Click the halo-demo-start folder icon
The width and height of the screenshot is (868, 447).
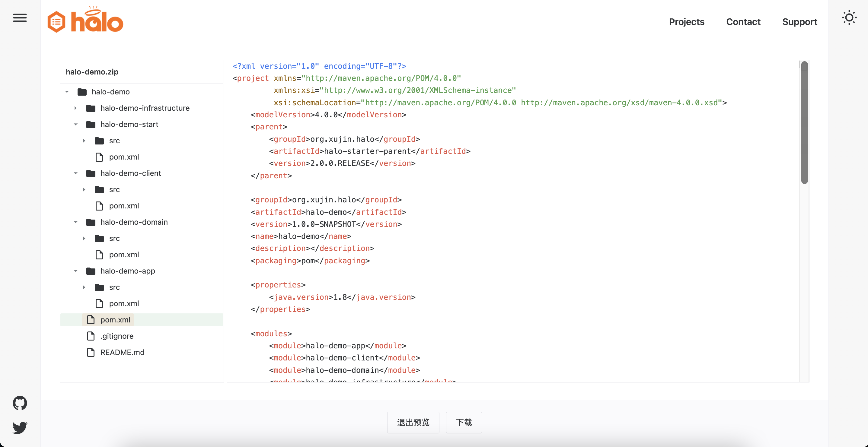[x=91, y=125]
